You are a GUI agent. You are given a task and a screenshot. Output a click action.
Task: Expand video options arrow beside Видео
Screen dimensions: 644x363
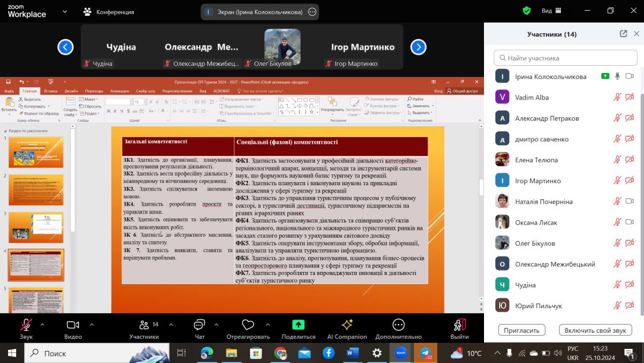pos(92,325)
